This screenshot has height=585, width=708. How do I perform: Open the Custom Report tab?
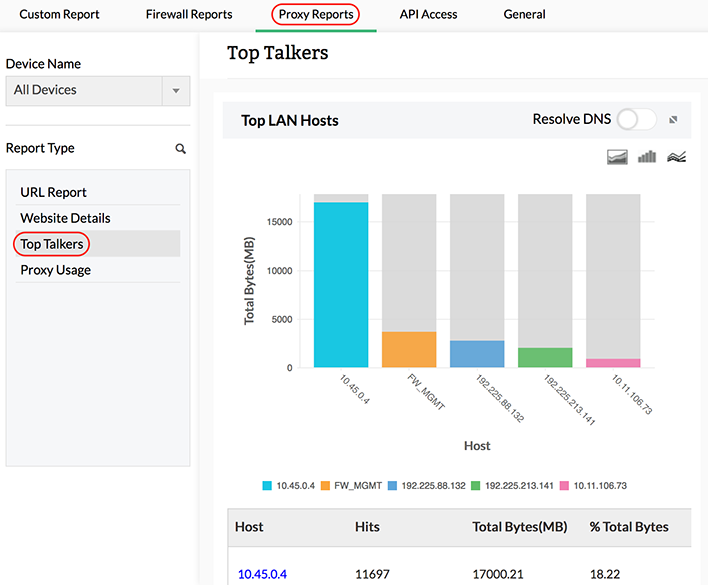tap(60, 14)
